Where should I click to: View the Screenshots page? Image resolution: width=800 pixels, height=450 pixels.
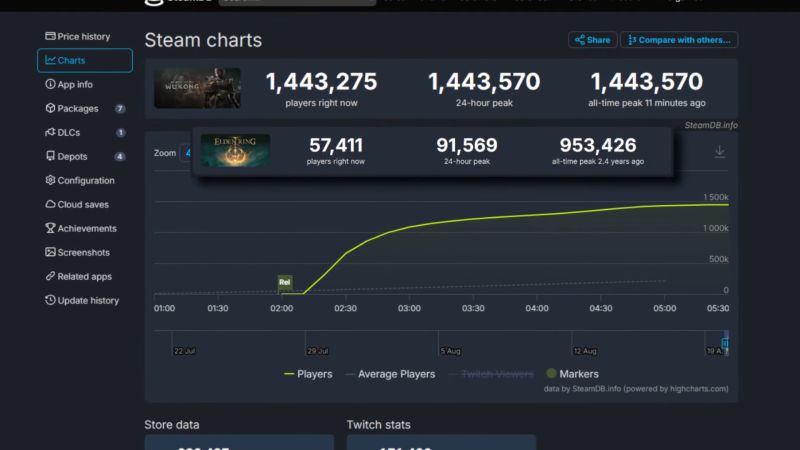click(77, 252)
